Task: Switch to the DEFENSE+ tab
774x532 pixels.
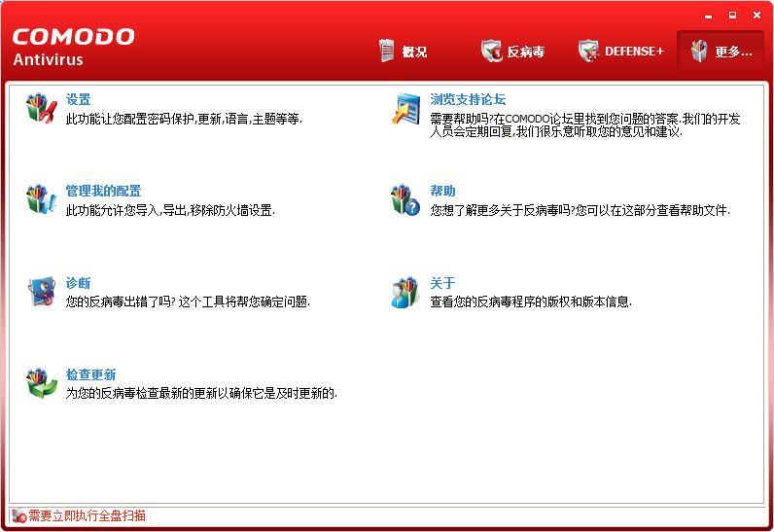Action: [621, 51]
